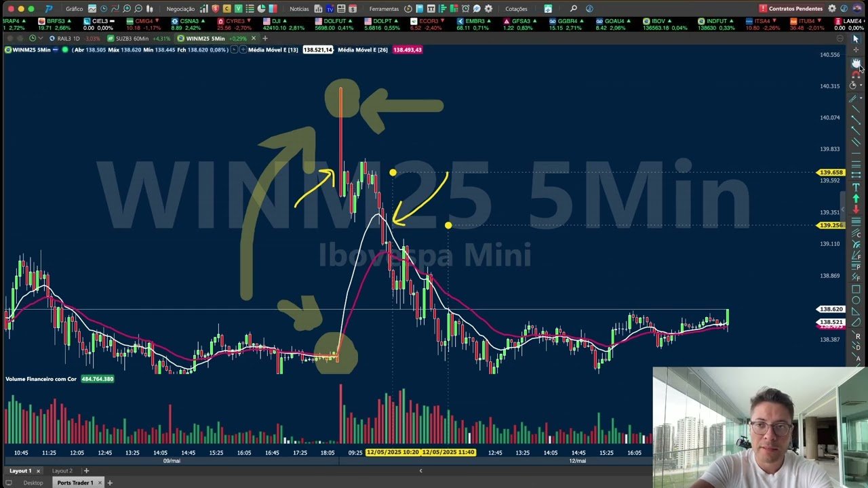The width and height of the screenshot is (868, 488).
Task: Open the TV news icon under Notícias
Action: (330, 9)
